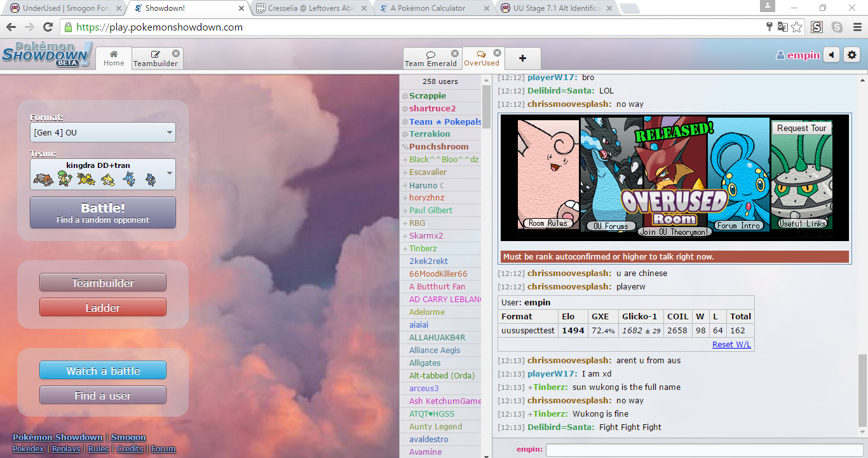Switch to A Pokémon Calculator browser tab
The image size is (868, 458).
[433, 8]
